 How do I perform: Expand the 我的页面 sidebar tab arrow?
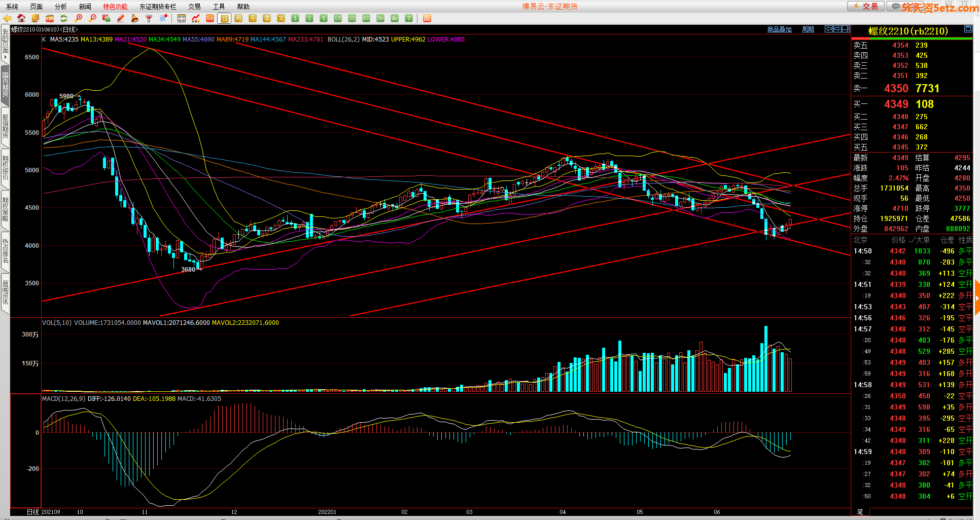[x=5, y=57]
